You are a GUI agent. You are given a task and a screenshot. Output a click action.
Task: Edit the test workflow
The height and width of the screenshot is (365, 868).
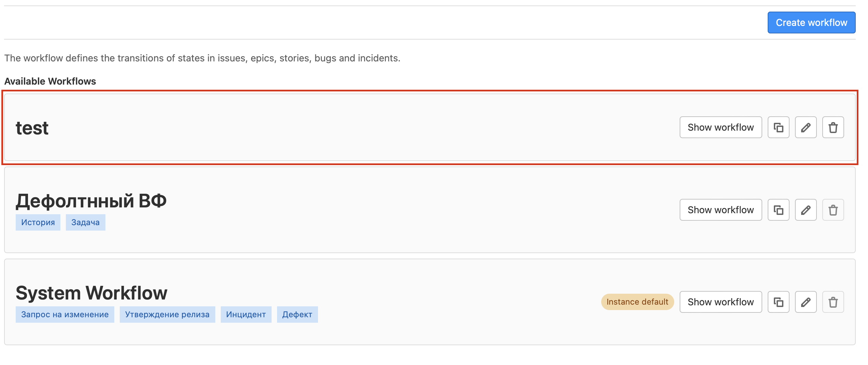pyautogui.click(x=806, y=127)
